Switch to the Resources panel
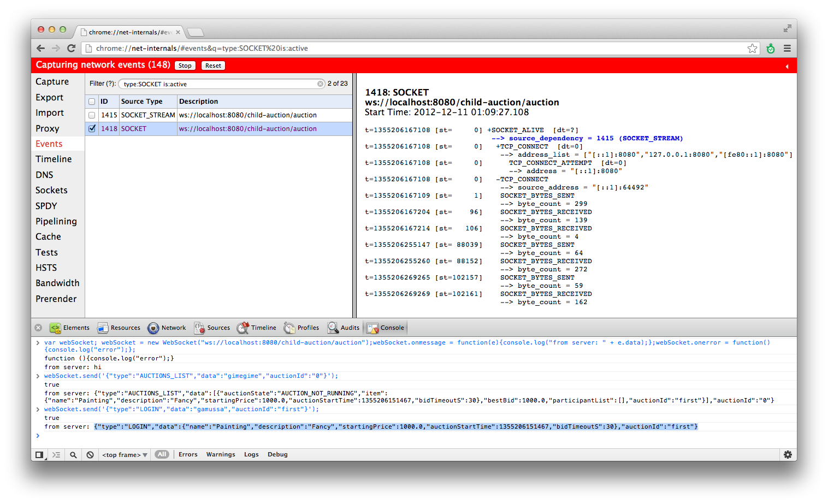828x504 pixels. (x=119, y=328)
